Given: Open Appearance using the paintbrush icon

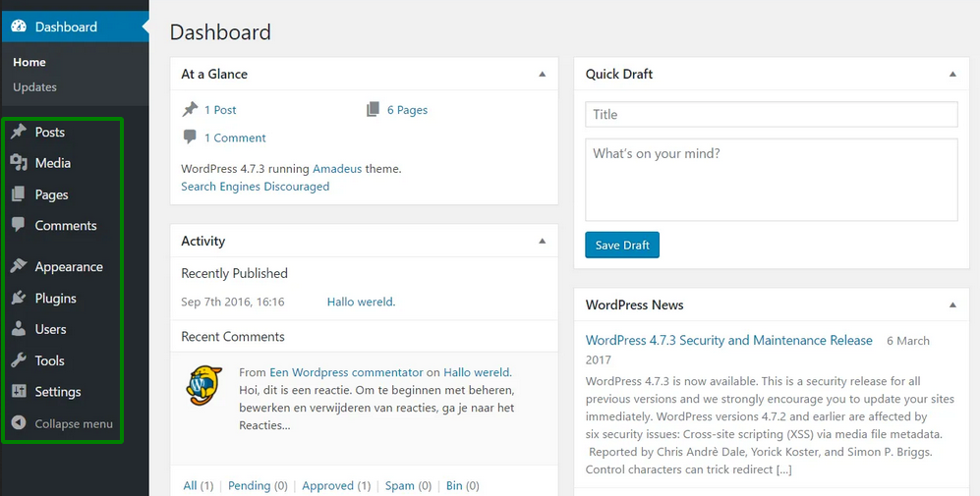Looking at the screenshot, I should pos(19,266).
